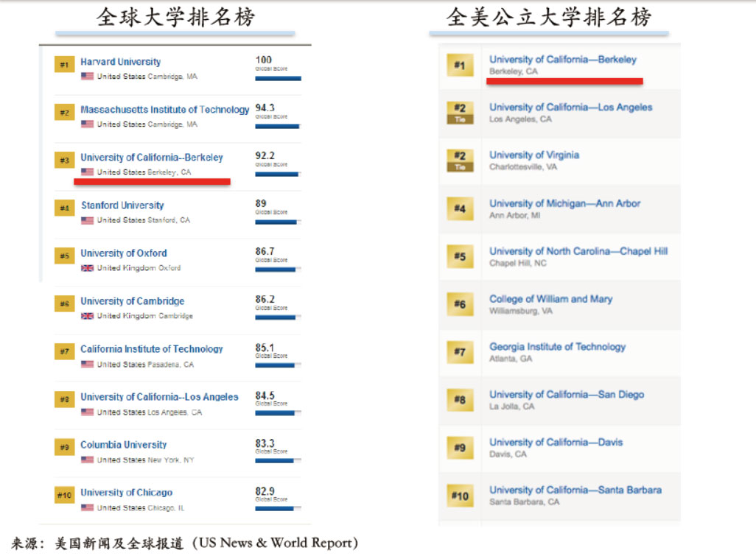Select the #5 badge beside University of Oxford
Screen dimensions: 756x556
64,256
